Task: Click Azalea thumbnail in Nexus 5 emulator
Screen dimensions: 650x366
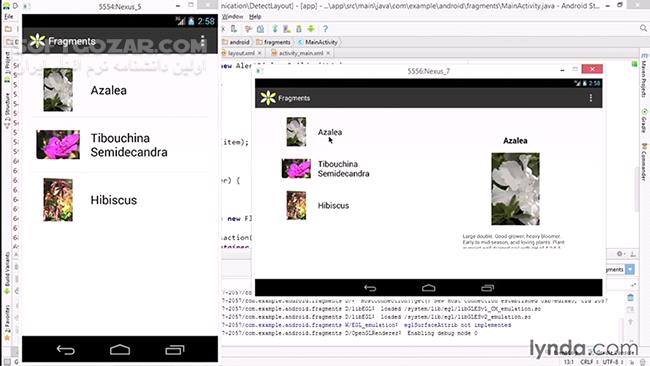Action: pos(58,90)
